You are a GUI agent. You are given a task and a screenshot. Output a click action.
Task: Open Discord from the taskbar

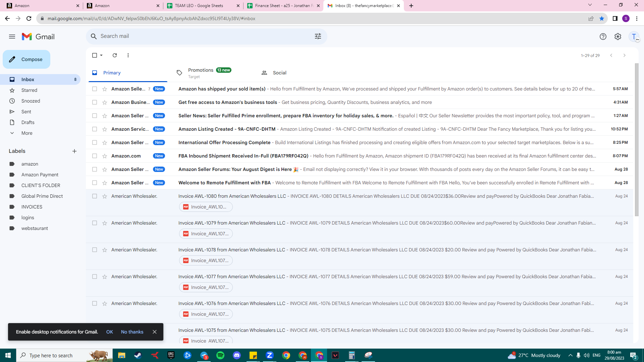coord(237,355)
